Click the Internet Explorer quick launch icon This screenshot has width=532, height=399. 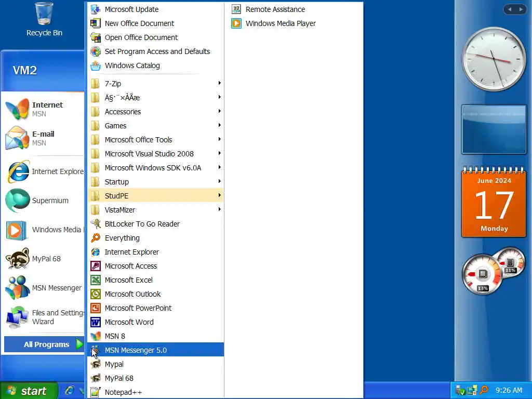point(70,391)
